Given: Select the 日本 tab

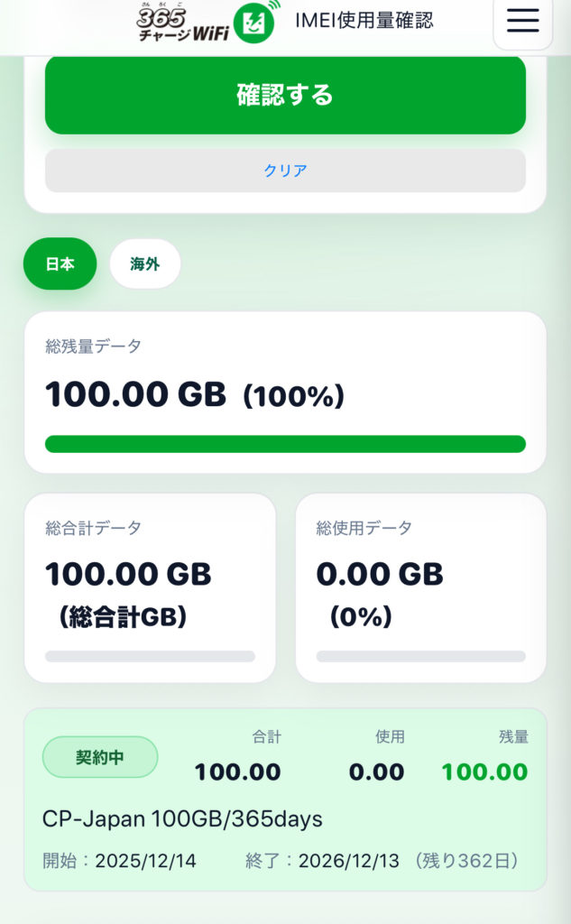Looking at the screenshot, I should 60,263.
